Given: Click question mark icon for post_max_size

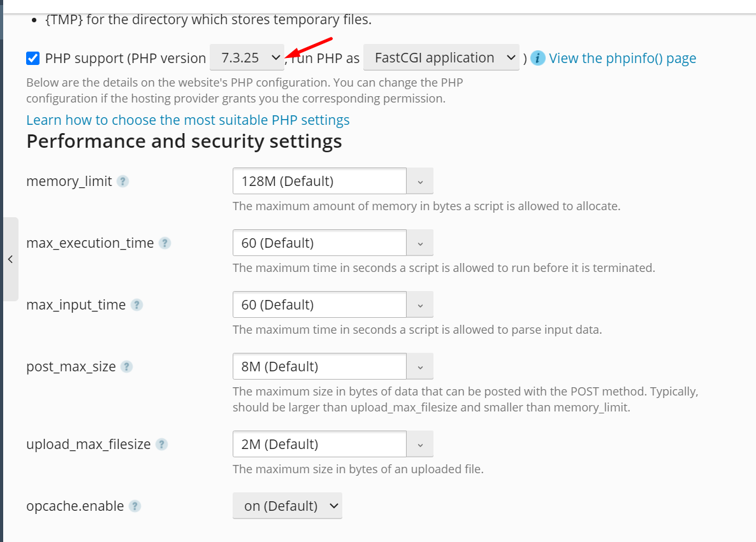Looking at the screenshot, I should (126, 367).
